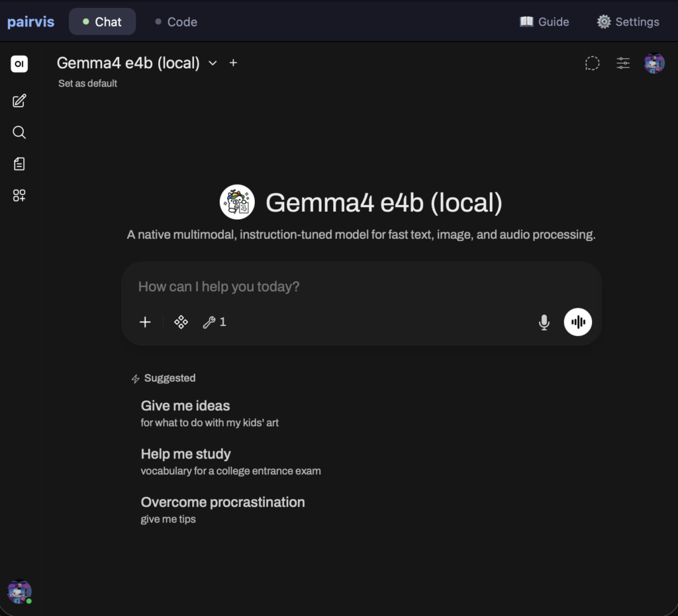Open the attach plus menu in message box
This screenshot has height=616, width=678.
click(145, 322)
